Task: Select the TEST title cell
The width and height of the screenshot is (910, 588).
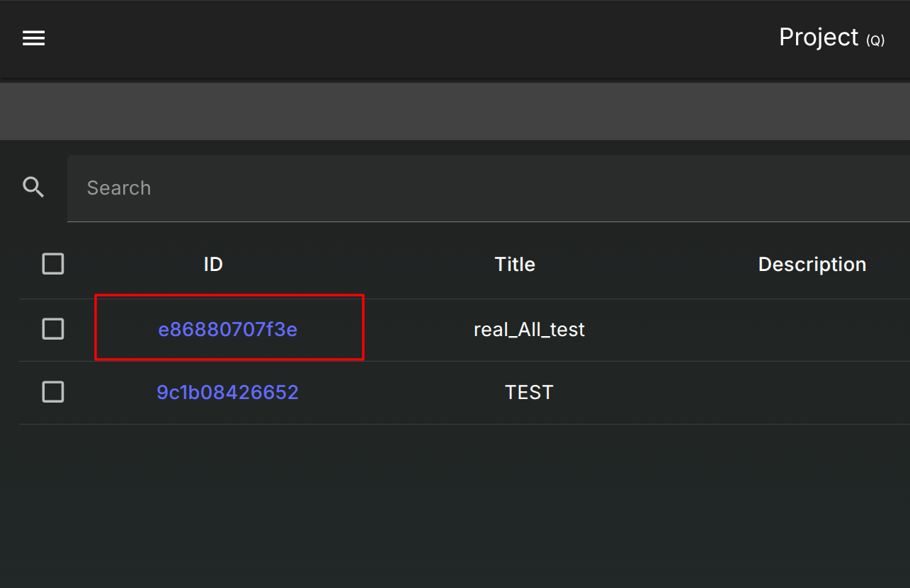Action: 529,392
